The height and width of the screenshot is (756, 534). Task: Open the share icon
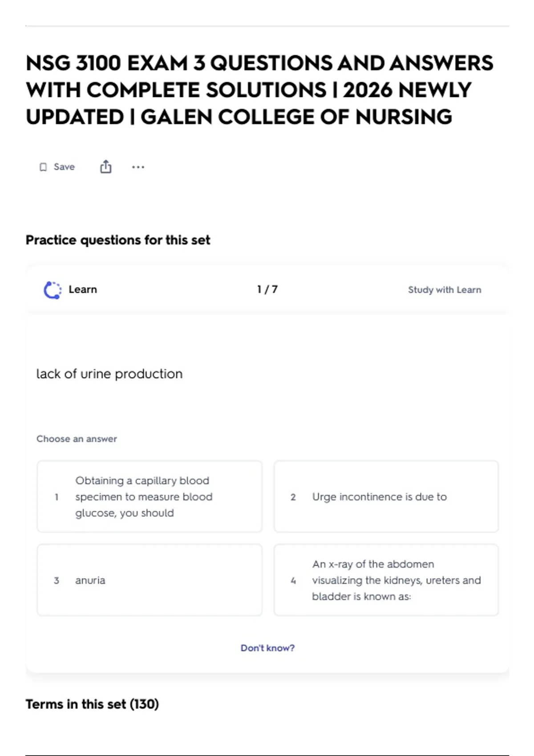(x=105, y=167)
